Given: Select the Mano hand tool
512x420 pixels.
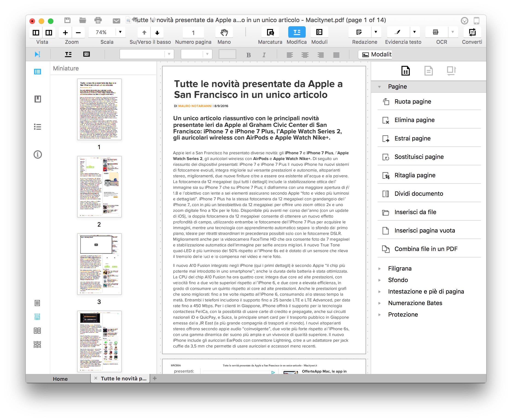Looking at the screenshot, I should tap(224, 32).
